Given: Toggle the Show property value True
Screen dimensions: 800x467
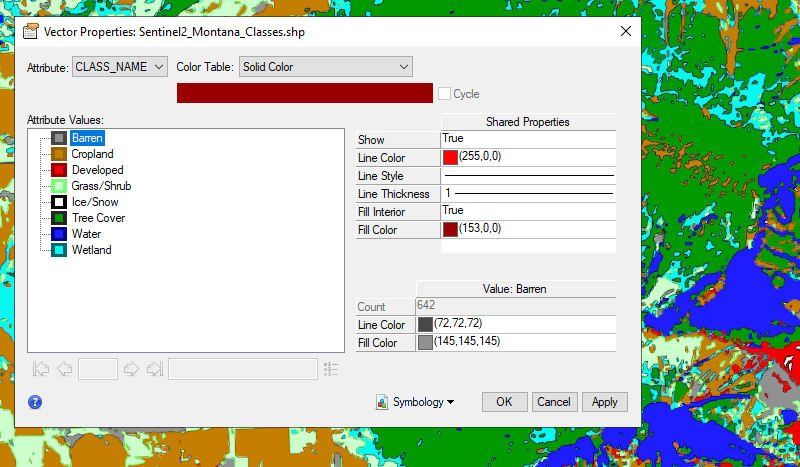Looking at the screenshot, I should (x=527, y=140).
